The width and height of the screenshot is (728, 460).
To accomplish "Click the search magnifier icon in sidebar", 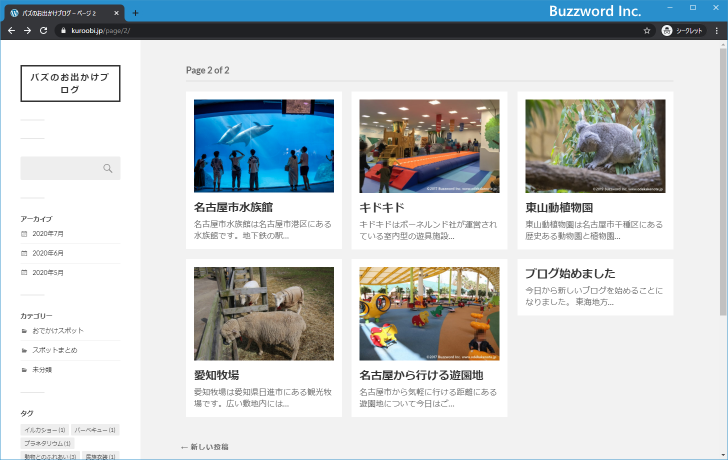I will tap(108, 168).
